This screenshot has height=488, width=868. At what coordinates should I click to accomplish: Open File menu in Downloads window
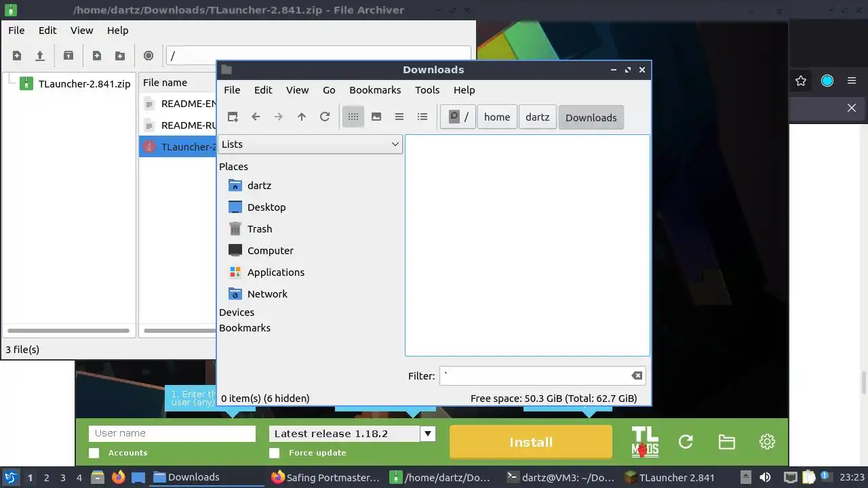tap(232, 90)
